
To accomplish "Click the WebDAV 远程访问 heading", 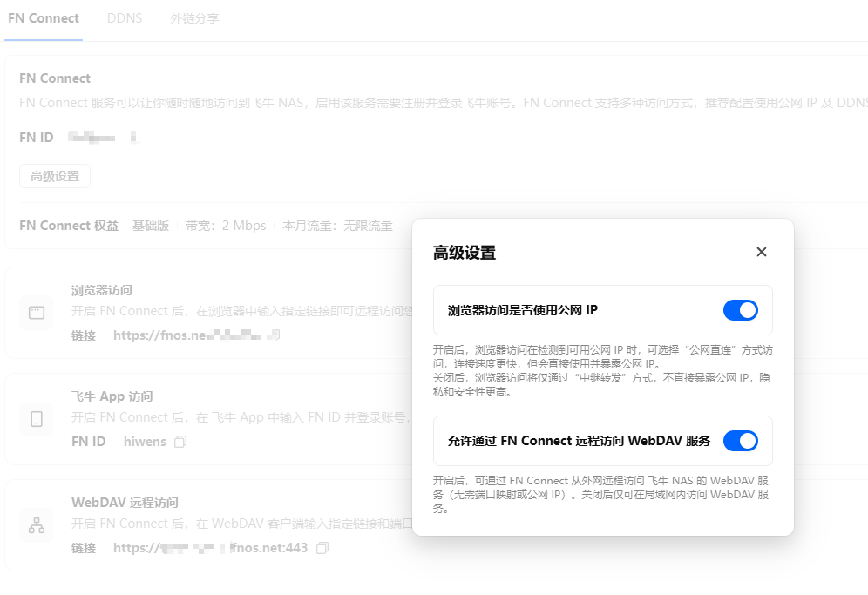I will (125, 503).
